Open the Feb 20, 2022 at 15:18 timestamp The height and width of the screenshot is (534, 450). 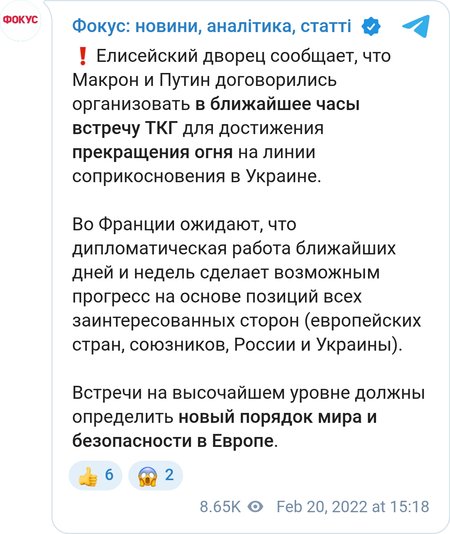click(x=353, y=506)
